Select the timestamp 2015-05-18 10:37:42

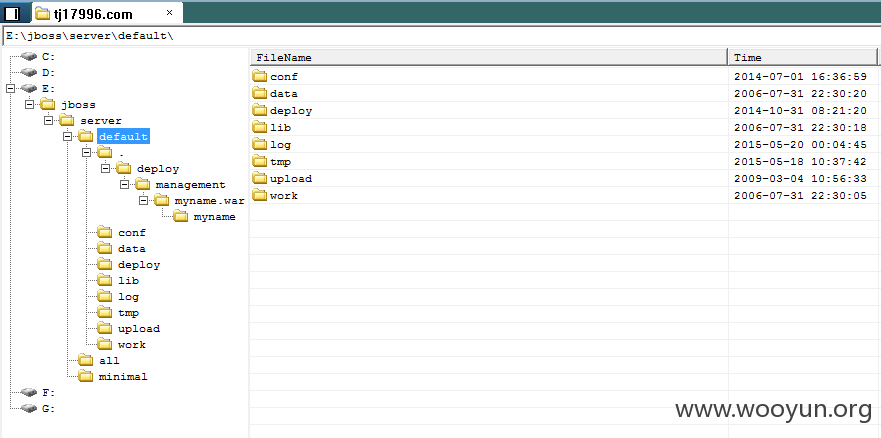pyautogui.click(x=800, y=162)
